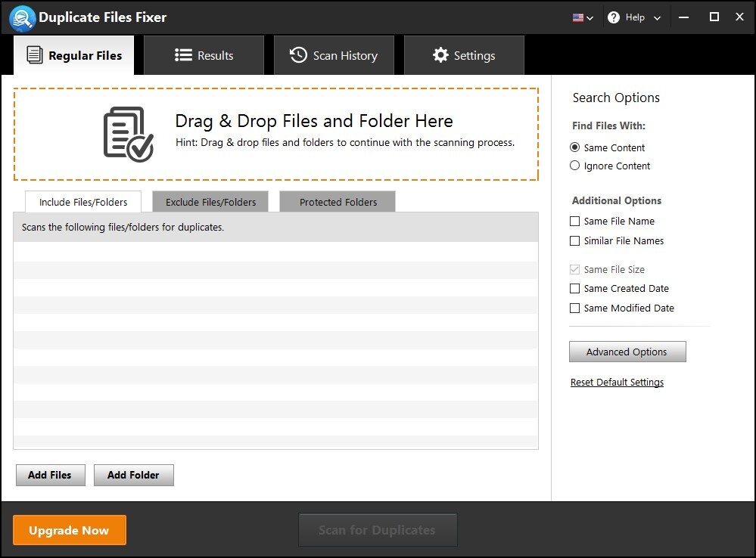Switch to the Exclude Files/Folders tab
Viewport: 756px width, 558px height.
click(x=210, y=202)
